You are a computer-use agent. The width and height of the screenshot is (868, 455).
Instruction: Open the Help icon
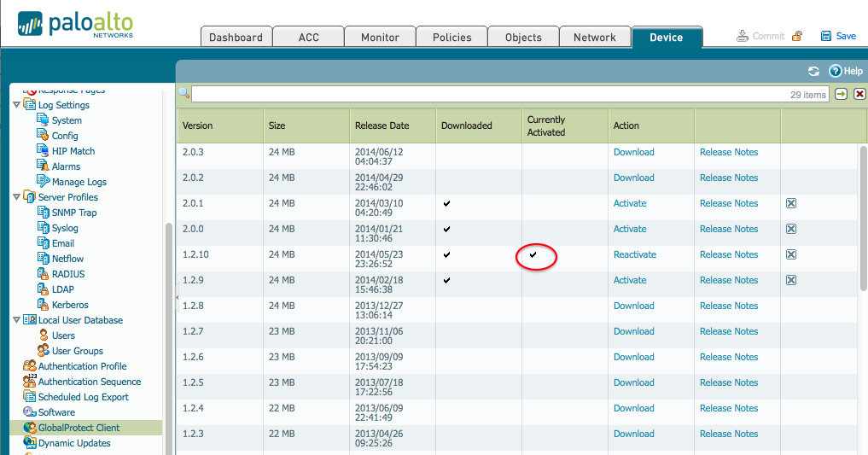coord(835,71)
